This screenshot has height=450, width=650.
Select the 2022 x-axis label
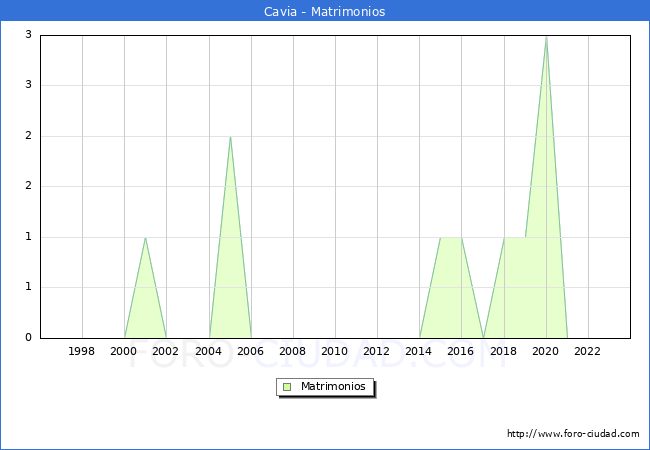[587, 351]
